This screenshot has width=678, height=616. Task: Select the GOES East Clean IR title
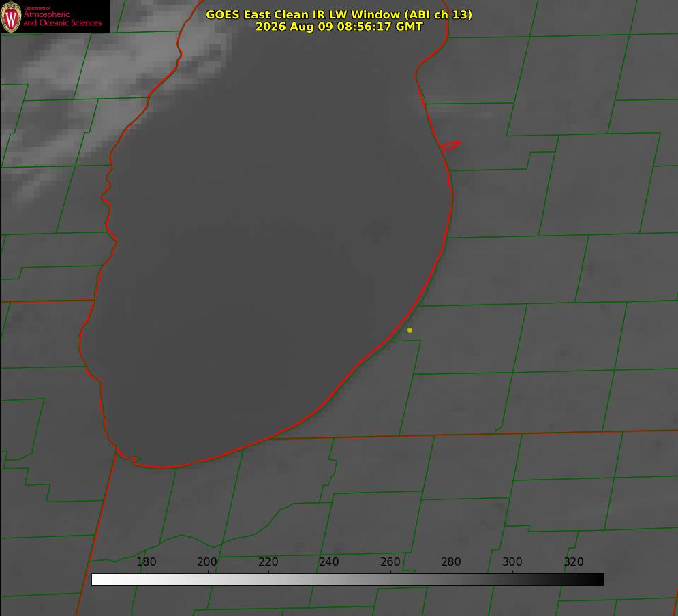tap(339, 14)
